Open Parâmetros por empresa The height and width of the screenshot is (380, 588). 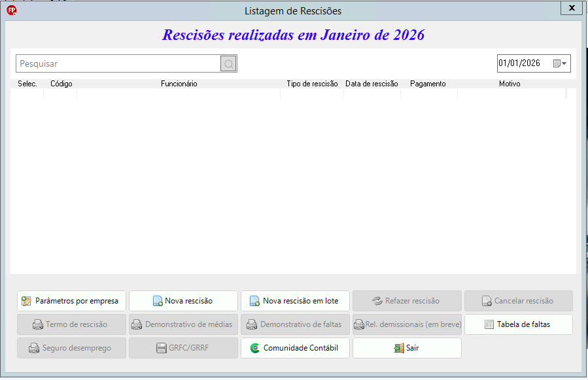(x=72, y=301)
